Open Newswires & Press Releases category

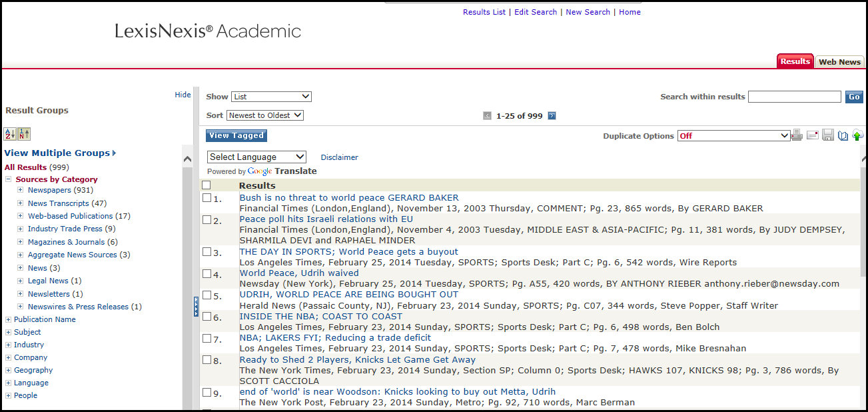coord(78,307)
